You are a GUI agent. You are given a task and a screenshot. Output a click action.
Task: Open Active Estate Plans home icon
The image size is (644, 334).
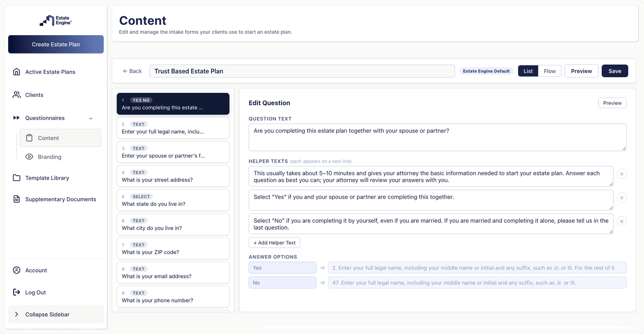(17, 72)
